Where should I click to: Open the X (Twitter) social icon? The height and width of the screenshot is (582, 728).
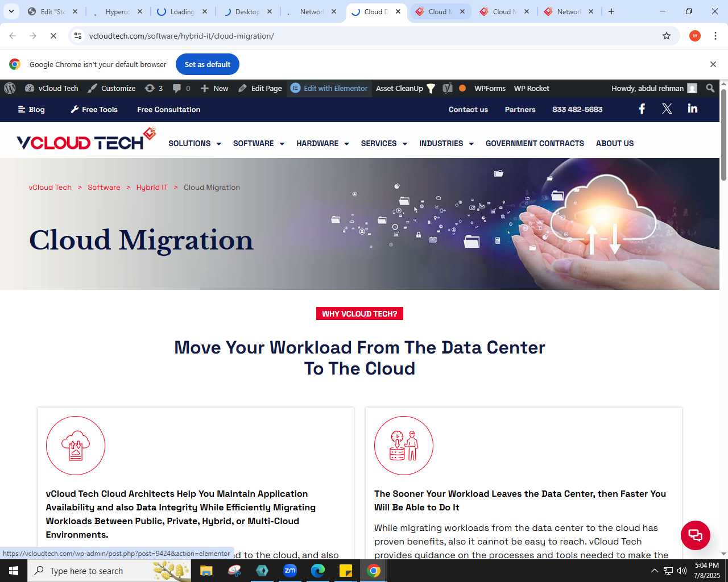tap(667, 109)
